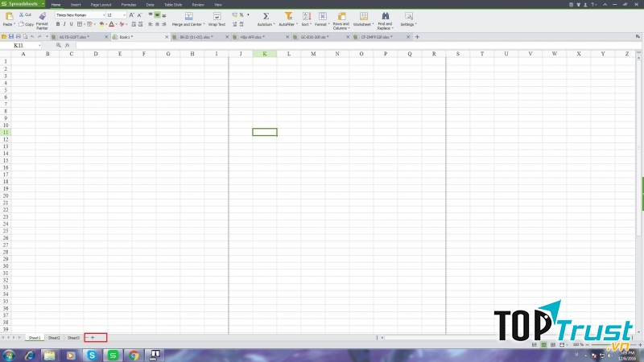Toggle underline formatting
The image size is (644, 362).
pyautogui.click(x=71, y=24)
